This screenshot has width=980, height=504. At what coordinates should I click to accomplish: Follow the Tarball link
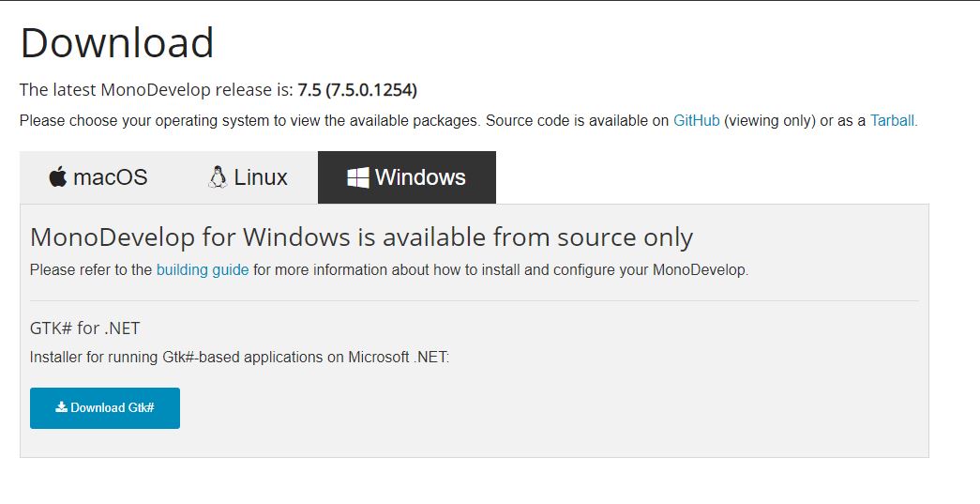pos(891,121)
